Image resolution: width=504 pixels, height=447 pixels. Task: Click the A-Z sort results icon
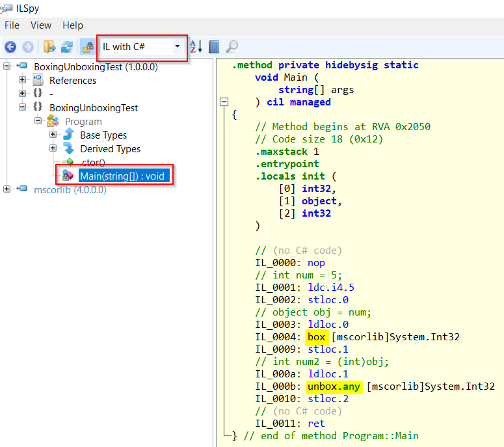196,47
